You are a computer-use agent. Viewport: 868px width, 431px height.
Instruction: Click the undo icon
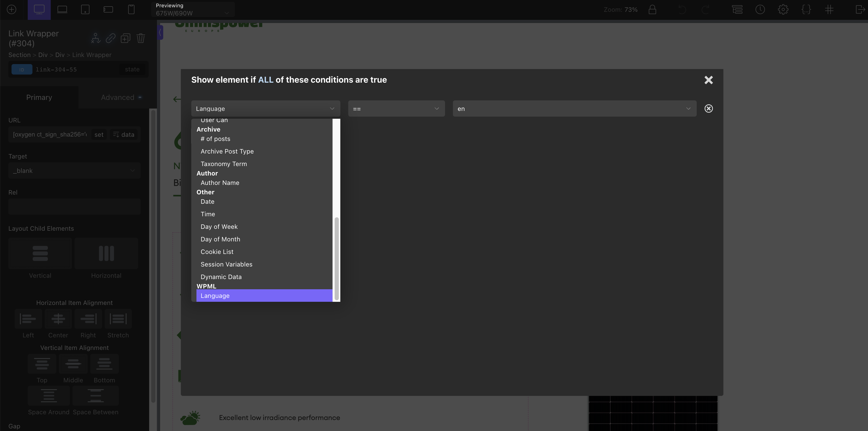(x=682, y=9)
